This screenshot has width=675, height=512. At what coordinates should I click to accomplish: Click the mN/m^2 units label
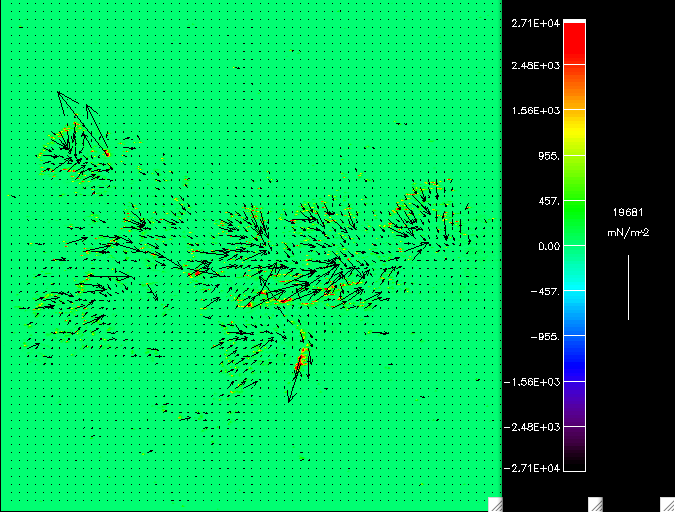click(628, 233)
